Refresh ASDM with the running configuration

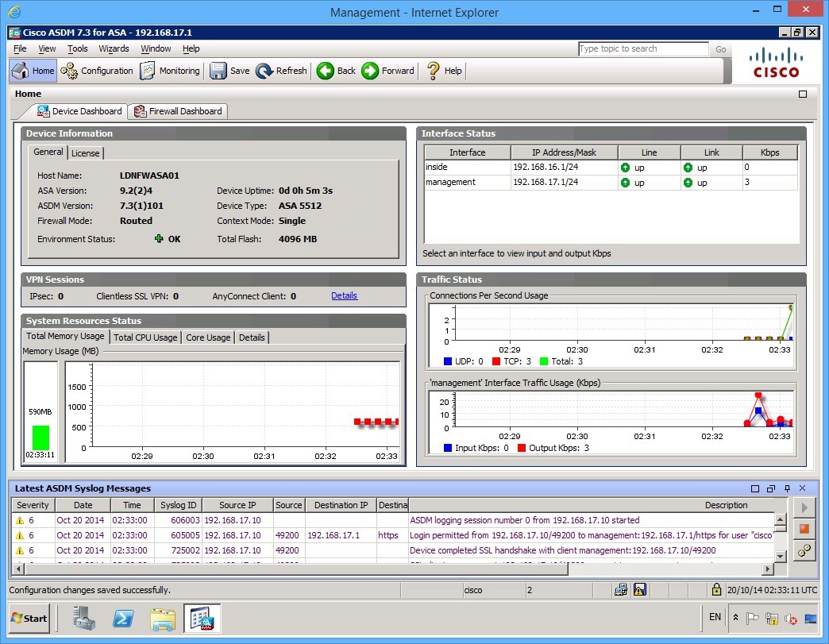pos(281,71)
